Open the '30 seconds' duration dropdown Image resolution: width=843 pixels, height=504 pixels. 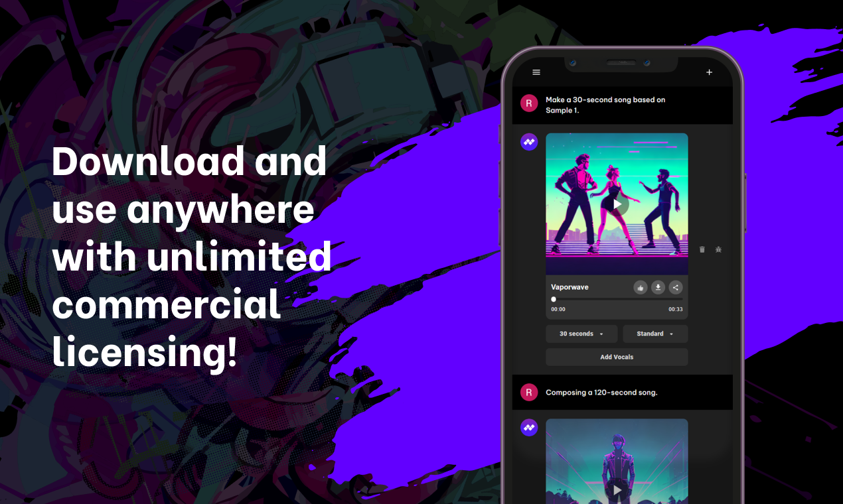click(581, 334)
